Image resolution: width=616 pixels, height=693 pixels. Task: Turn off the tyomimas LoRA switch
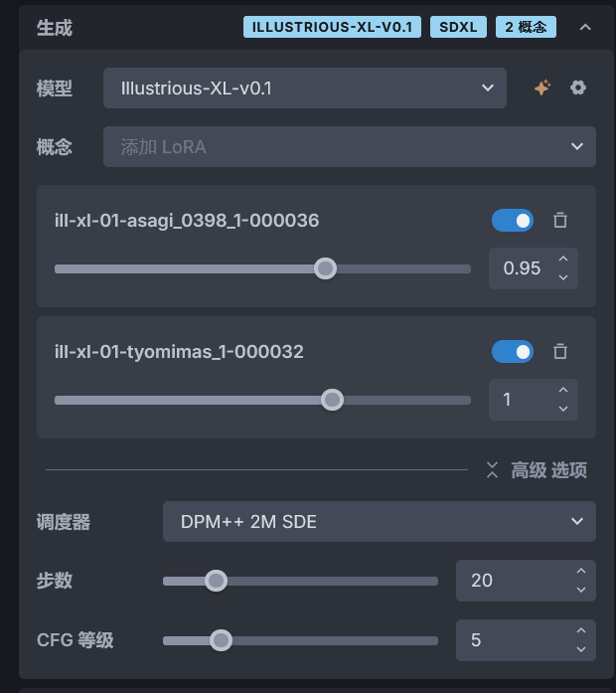click(x=513, y=351)
